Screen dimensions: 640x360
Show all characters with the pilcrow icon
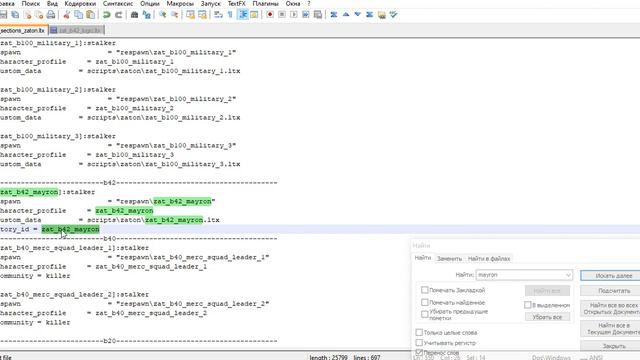[230, 15]
